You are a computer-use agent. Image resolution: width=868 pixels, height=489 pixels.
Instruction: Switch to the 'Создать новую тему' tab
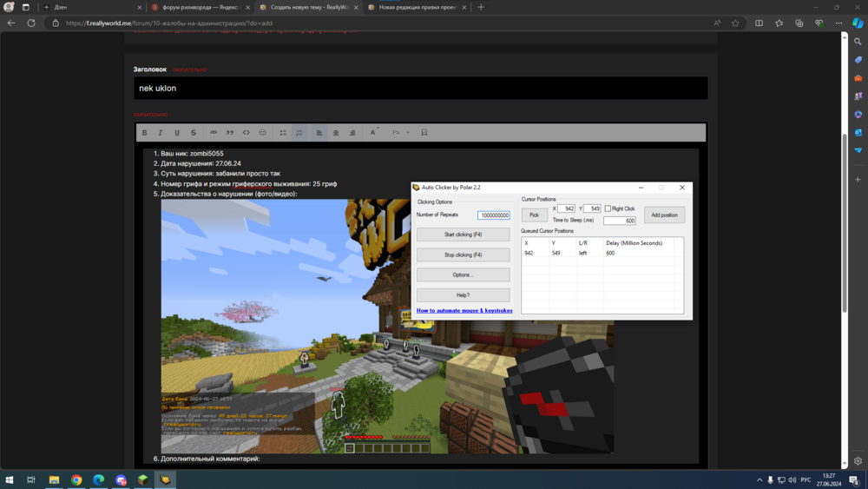(308, 7)
